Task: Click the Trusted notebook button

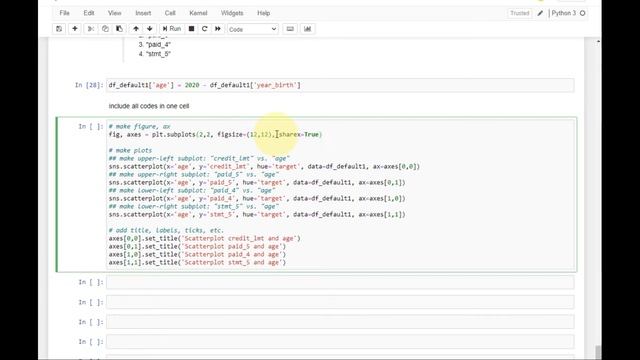Action: pyautogui.click(x=520, y=13)
